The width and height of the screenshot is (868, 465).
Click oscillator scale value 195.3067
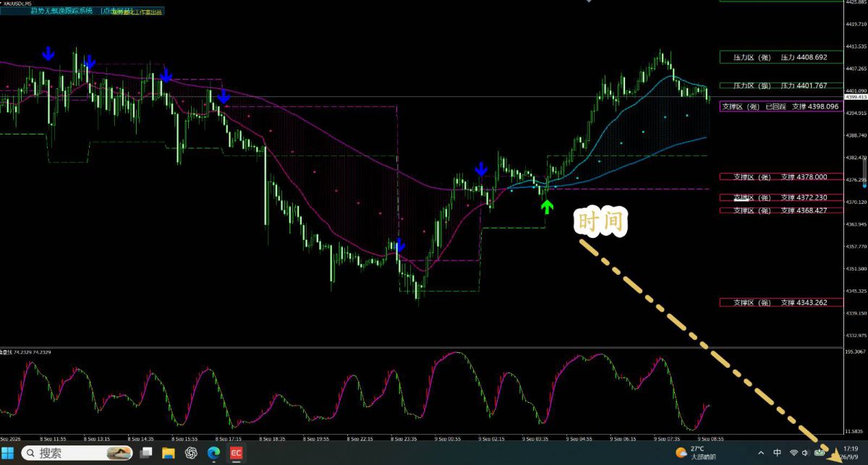[856, 351]
